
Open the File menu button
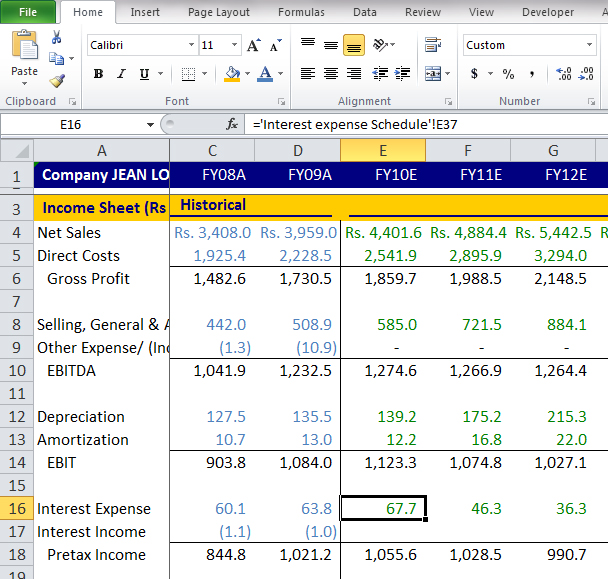(28, 12)
